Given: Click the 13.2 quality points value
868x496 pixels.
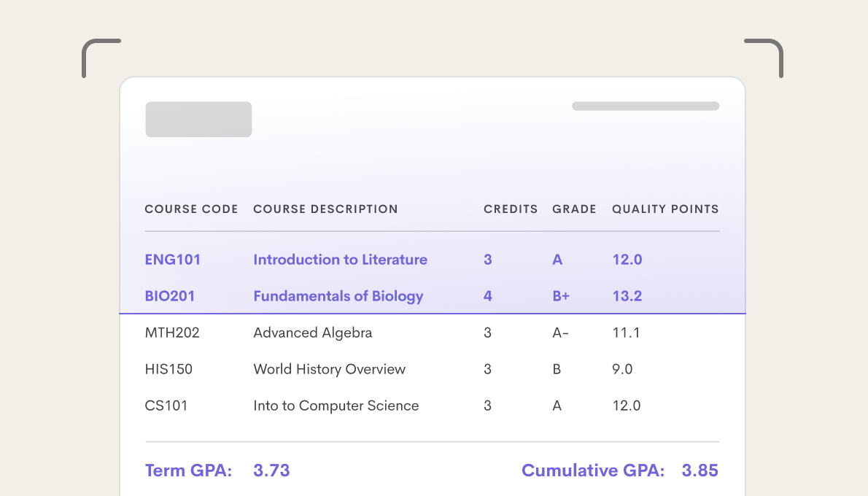Looking at the screenshot, I should click(x=627, y=296).
